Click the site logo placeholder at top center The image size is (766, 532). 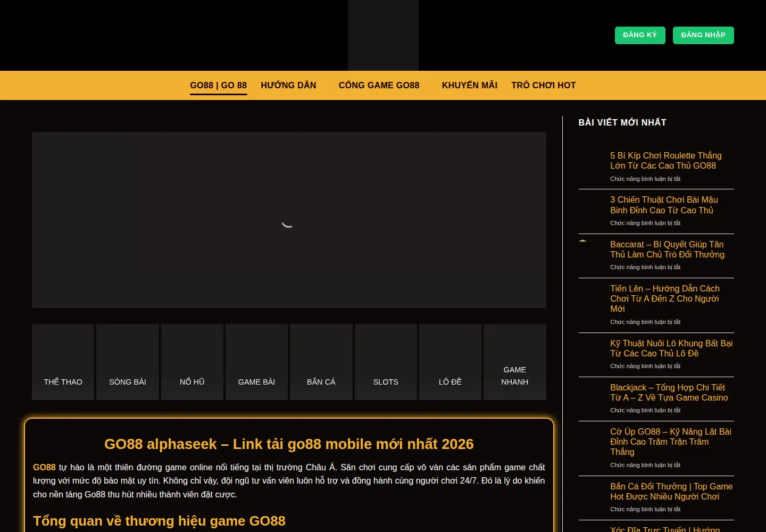pyautogui.click(x=383, y=35)
